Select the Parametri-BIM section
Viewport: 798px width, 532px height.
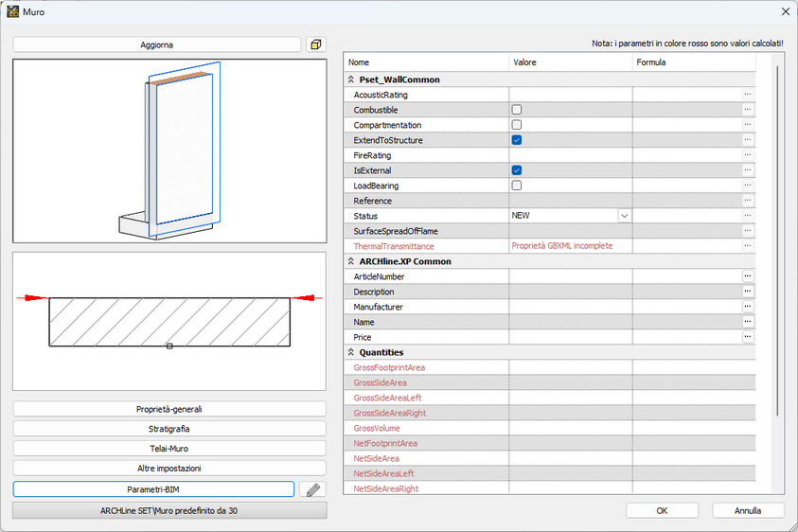pyautogui.click(x=153, y=489)
